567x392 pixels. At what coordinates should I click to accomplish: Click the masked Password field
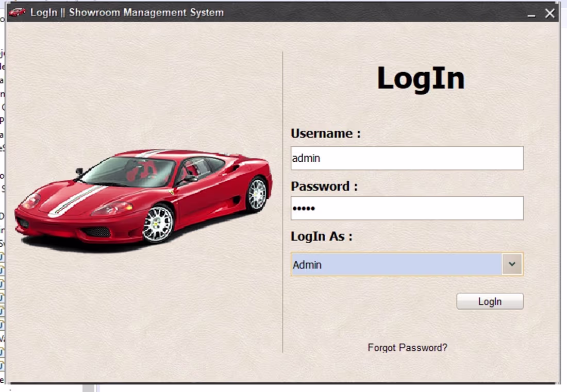click(x=407, y=208)
